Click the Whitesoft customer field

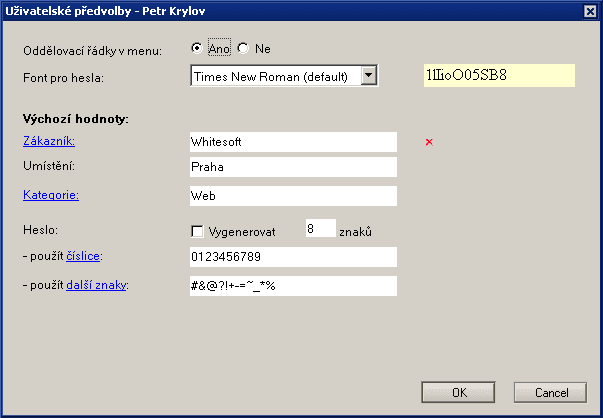pos(292,142)
